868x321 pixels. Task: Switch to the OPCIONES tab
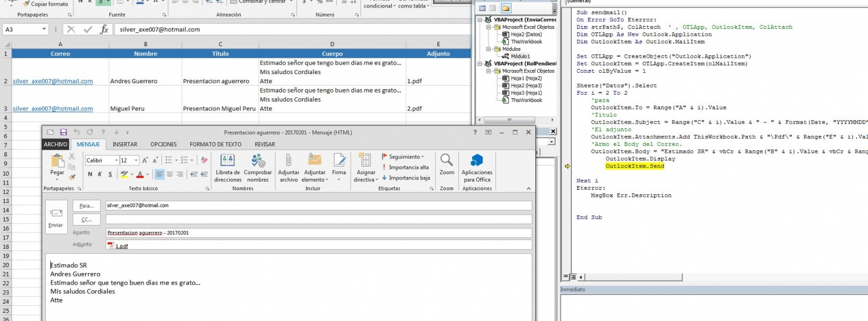pos(164,144)
